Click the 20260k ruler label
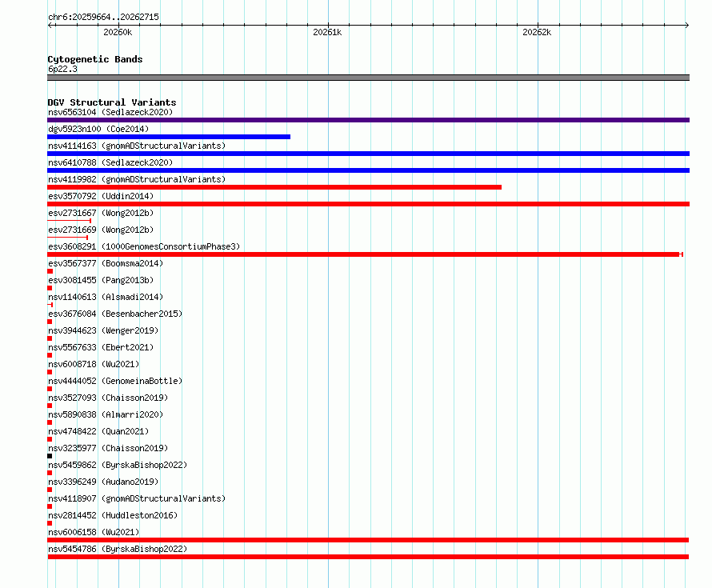 tap(118, 32)
